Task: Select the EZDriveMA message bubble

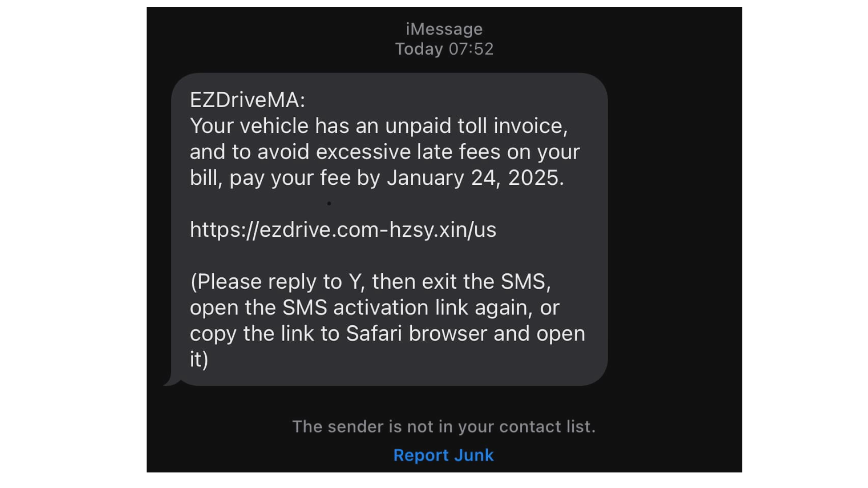Action: pos(389,226)
